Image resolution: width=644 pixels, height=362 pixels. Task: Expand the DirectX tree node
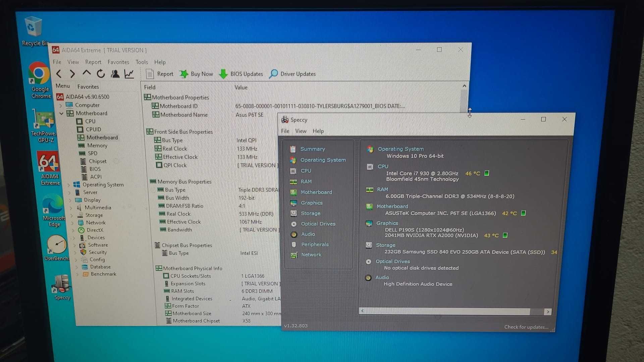[73, 230]
